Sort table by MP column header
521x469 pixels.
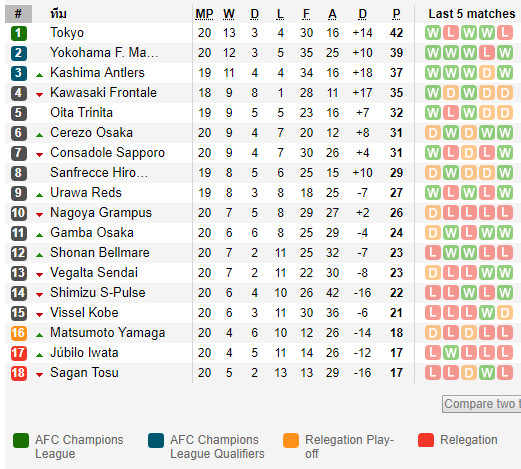point(204,14)
